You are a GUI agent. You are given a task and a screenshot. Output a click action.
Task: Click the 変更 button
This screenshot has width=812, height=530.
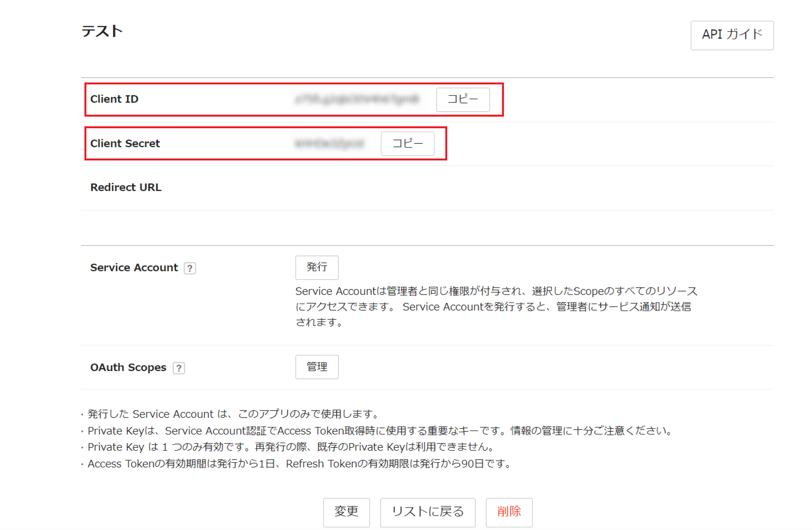[346, 512]
